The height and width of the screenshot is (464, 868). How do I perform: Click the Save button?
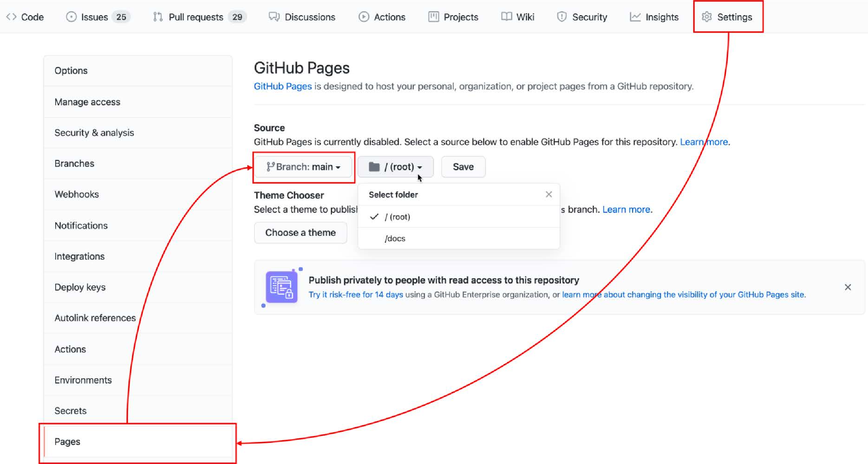463,167
